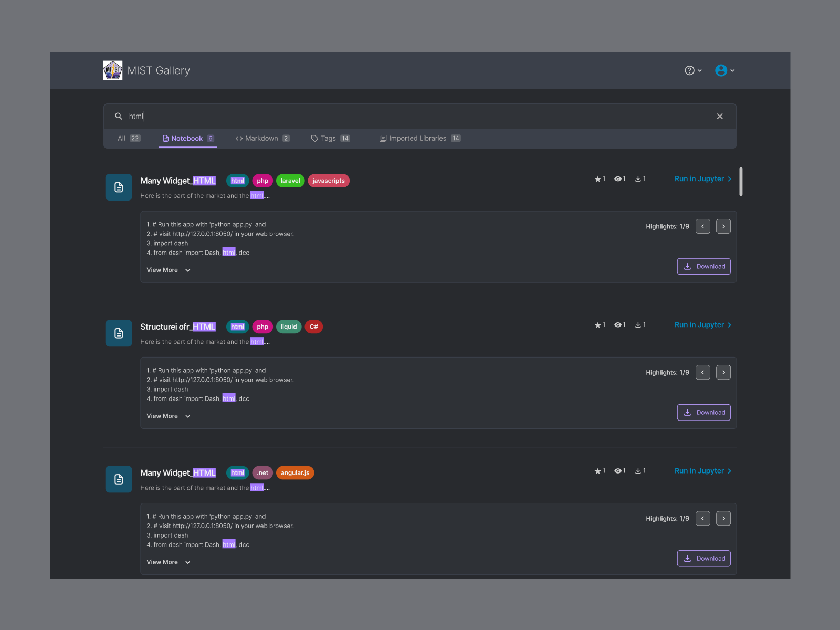This screenshot has width=840, height=630.
Task: Click the download count icon on Many Widget_HTML
Action: (x=638, y=178)
